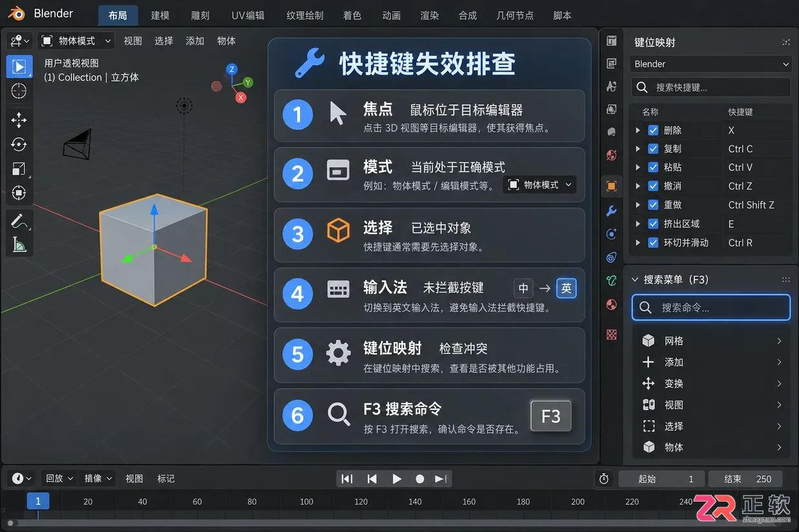Image resolution: width=799 pixels, height=532 pixels.
Task: Open the red globe World properties tab
Action: 612,155
